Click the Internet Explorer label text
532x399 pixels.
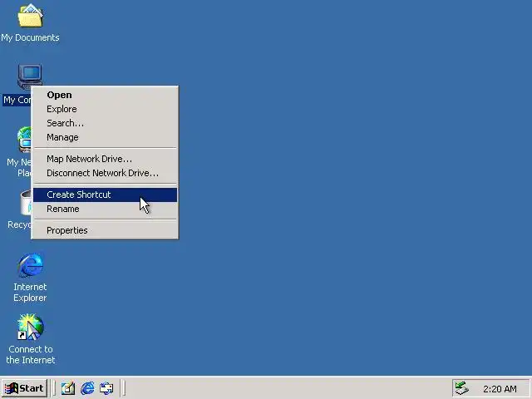pyautogui.click(x=30, y=292)
